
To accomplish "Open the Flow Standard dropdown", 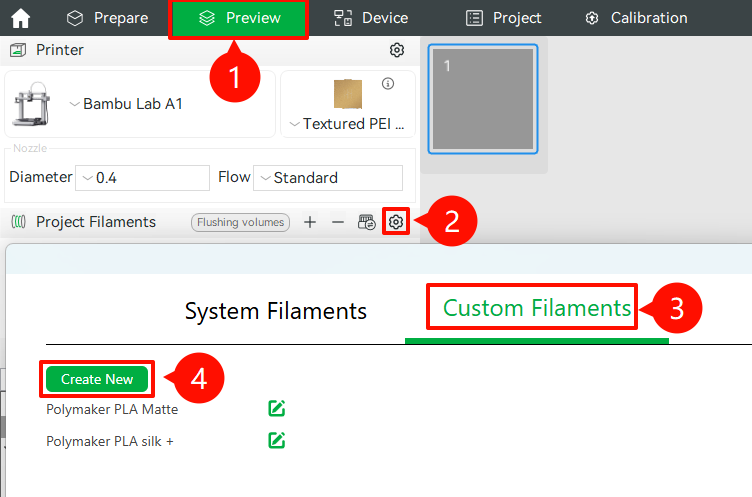I will pyautogui.click(x=328, y=178).
